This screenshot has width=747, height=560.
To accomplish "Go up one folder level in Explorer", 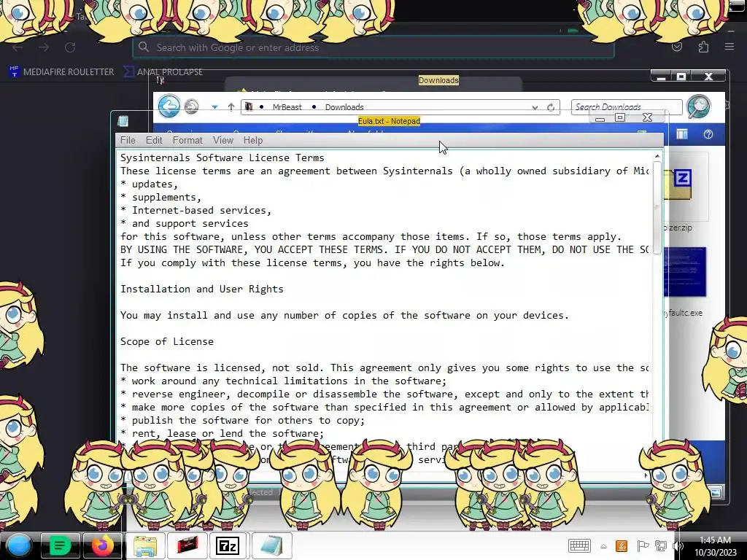I will coord(231,107).
